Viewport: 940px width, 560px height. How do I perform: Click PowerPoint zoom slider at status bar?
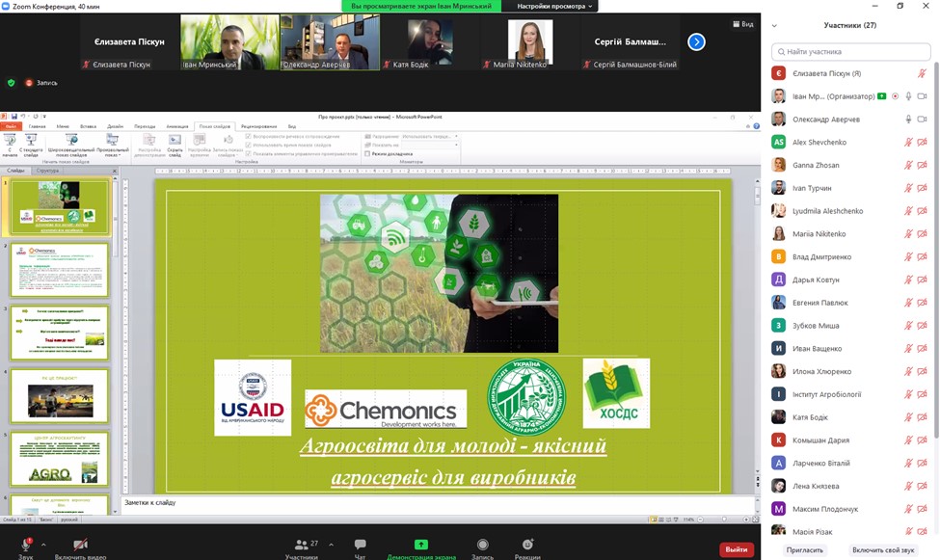724,520
